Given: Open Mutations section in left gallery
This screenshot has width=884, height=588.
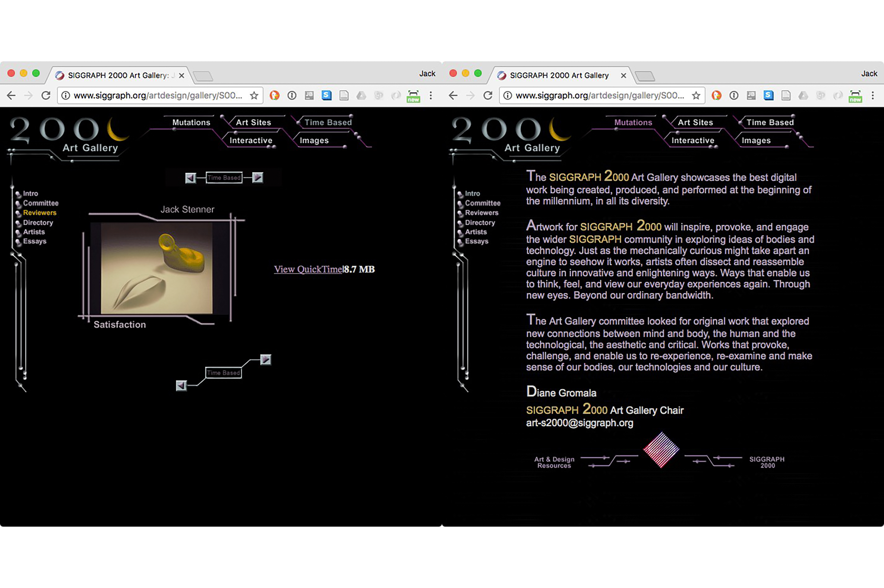Looking at the screenshot, I should [191, 123].
